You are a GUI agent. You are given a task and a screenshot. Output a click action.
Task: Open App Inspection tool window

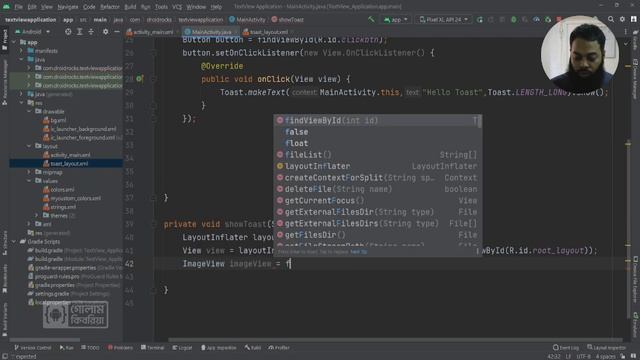(x=219, y=348)
